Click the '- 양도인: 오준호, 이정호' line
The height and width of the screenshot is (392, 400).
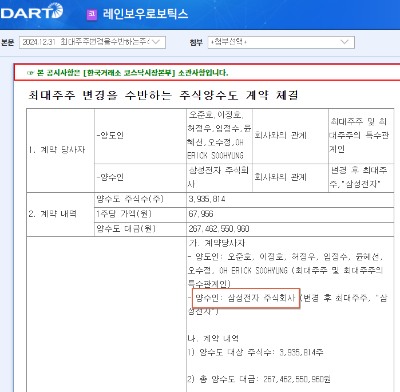tap(285, 257)
